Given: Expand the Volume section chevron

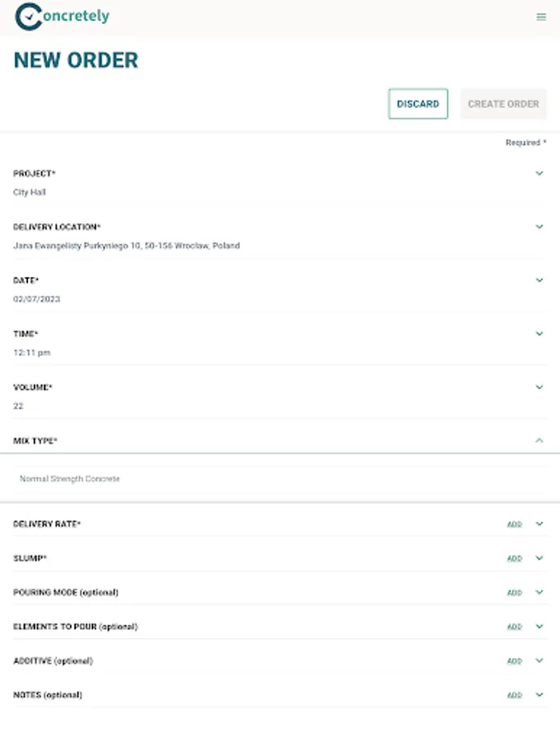Looking at the screenshot, I should [x=539, y=387].
